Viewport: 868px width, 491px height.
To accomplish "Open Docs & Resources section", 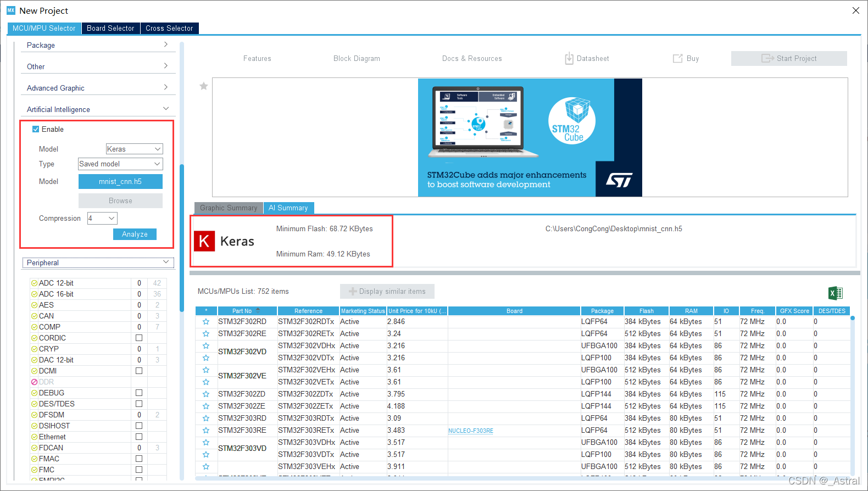I will [x=472, y=58].
